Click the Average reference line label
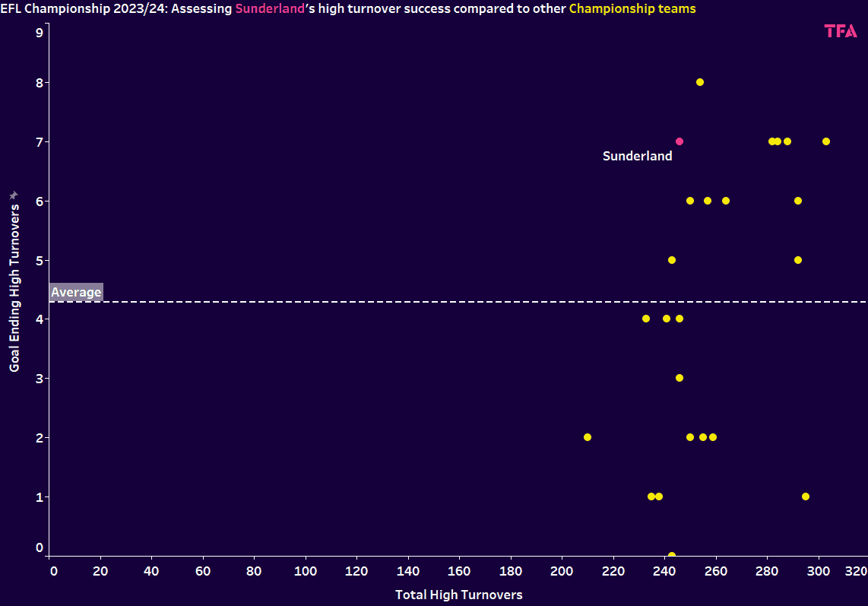868x606 pixels. click(76, 292)
